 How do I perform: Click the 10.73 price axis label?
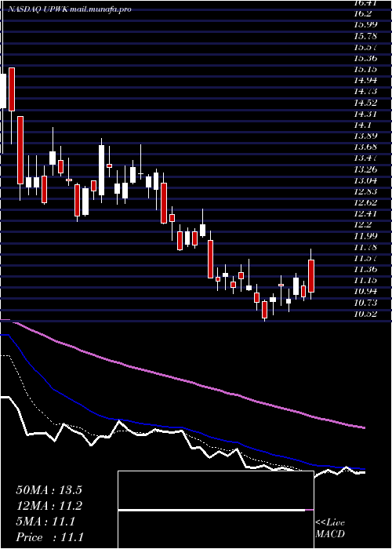pyautogui.click(x=365, y=303)
